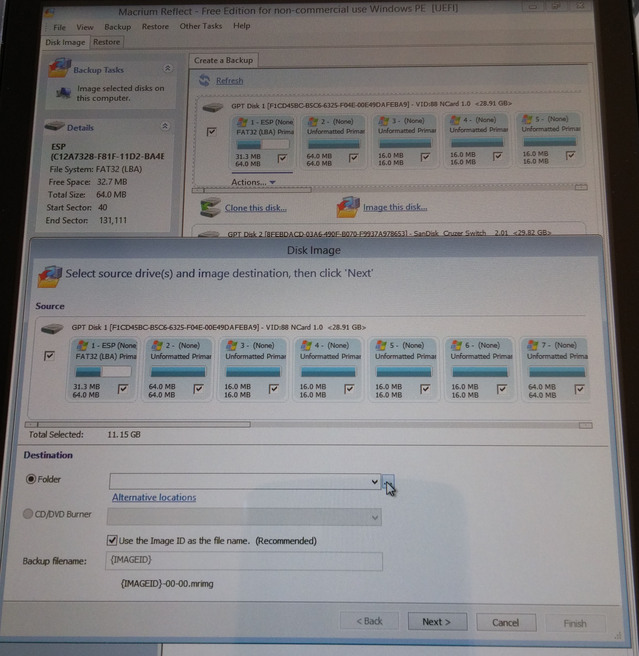Viewport: 639px width, 656px height.
Task: Click the Image selected disks computer icon
Action: coord(63,93)
